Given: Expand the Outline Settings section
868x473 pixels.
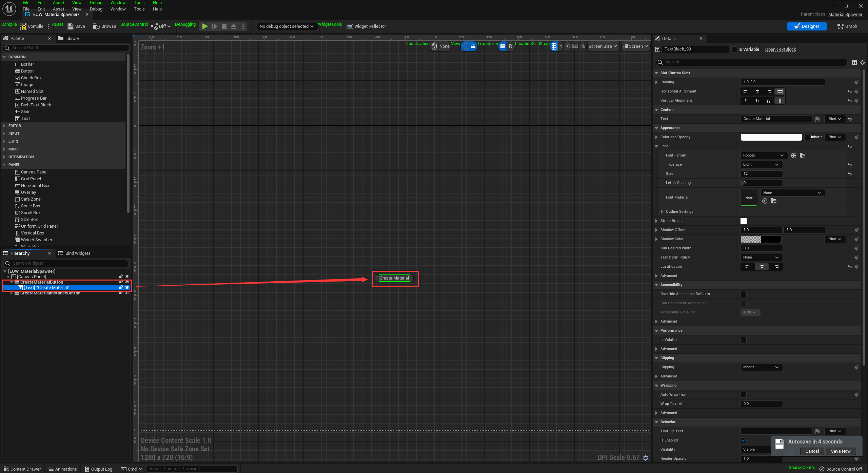Looking at the screenshot, I should 662,212.
